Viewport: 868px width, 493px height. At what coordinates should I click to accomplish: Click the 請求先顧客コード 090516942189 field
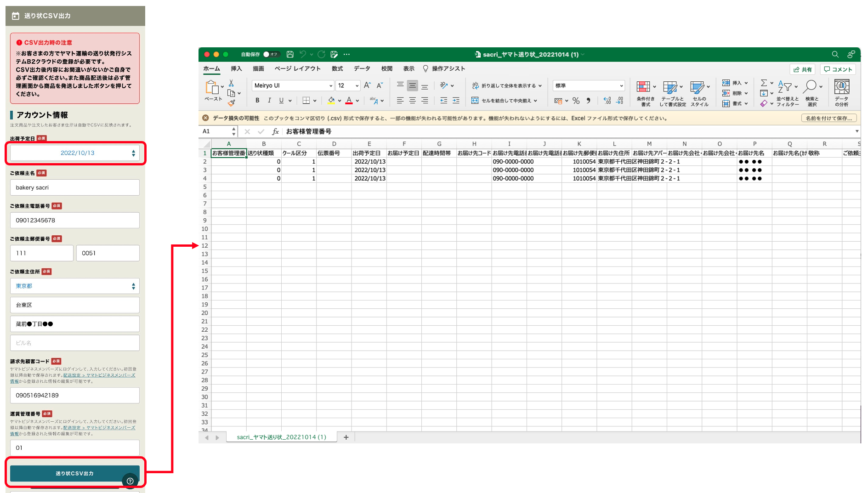click(x=75, y=395)
